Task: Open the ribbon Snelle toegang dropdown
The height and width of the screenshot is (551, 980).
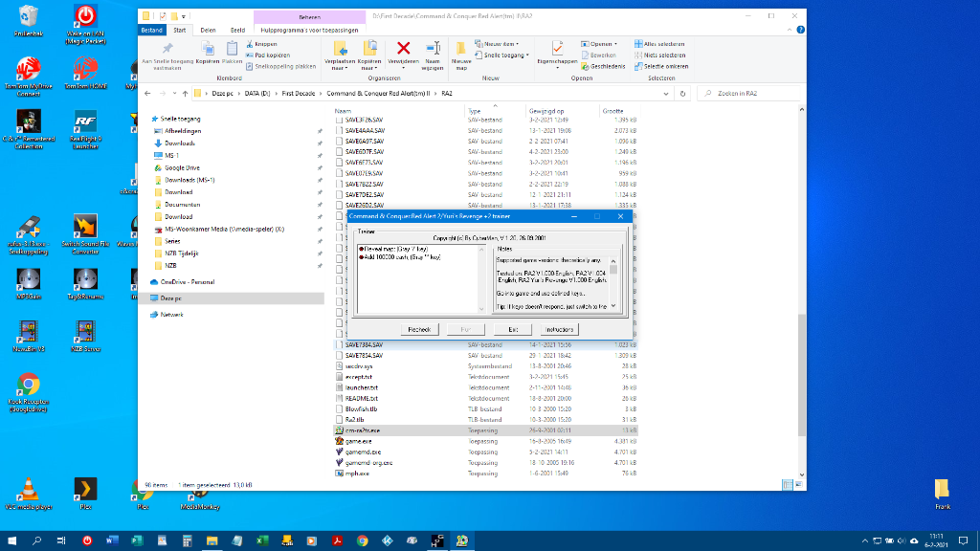Action: coord(501,55)
